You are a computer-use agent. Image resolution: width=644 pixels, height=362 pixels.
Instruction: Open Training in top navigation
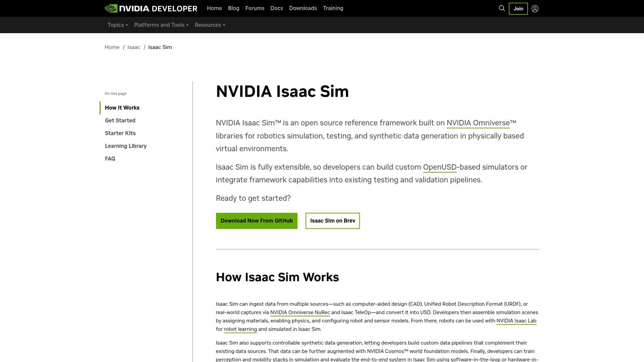[x=333, y=8]
